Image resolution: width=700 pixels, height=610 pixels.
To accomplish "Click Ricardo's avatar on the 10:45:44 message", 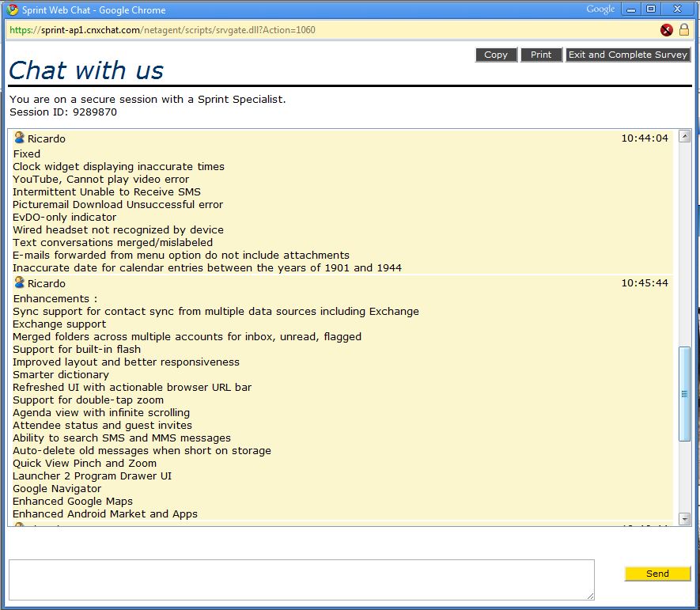I will (19, 282).
